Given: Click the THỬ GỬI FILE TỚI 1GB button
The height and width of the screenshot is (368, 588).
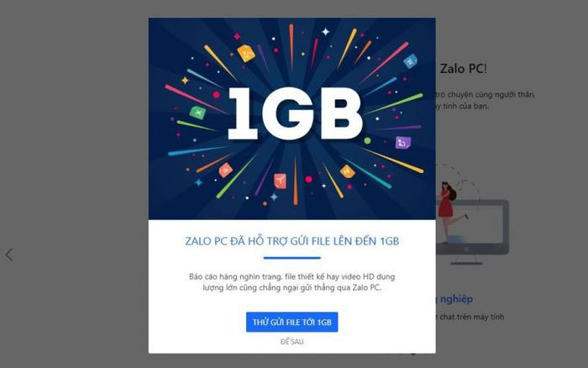Looking at the screenshot, I should click(291, 322).
